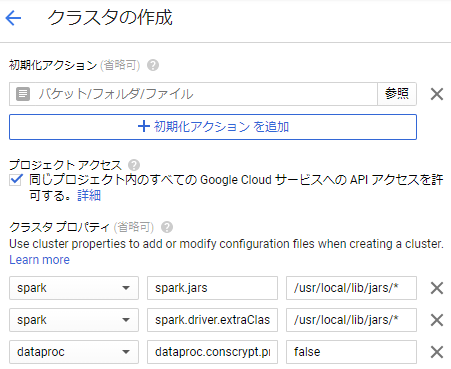
Task: Edit value field of spark.driver.extraClas row
Action: tap(351, 320)
